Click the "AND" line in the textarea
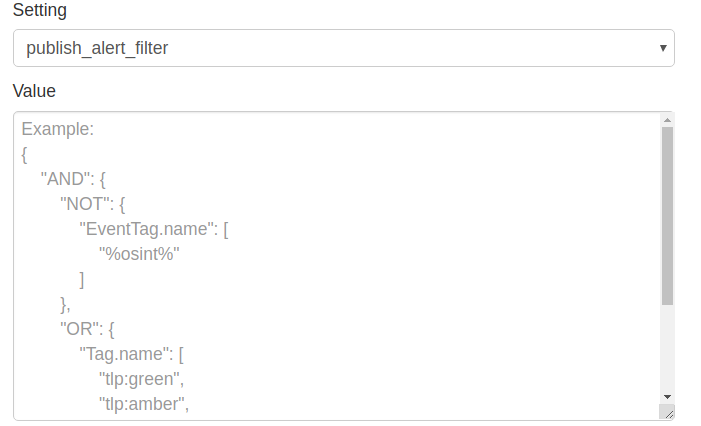The height and width of the screenshot is (426, 701). point(73,179)
